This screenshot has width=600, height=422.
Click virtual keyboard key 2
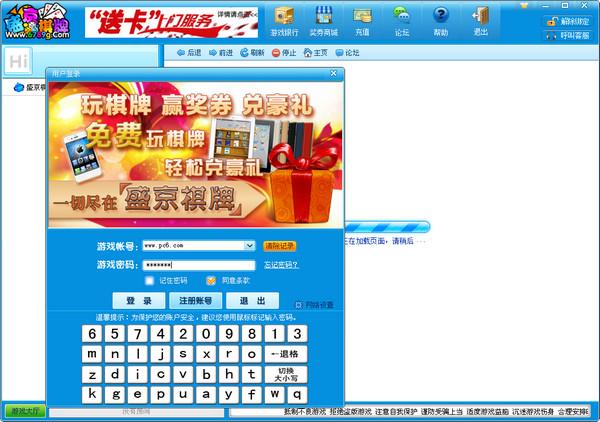183,334
